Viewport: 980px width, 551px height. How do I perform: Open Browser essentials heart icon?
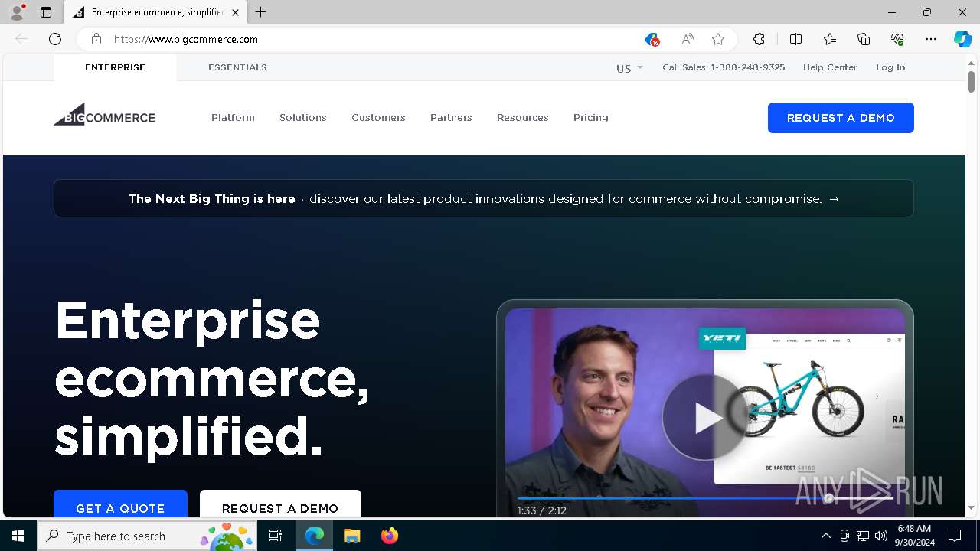897,39
